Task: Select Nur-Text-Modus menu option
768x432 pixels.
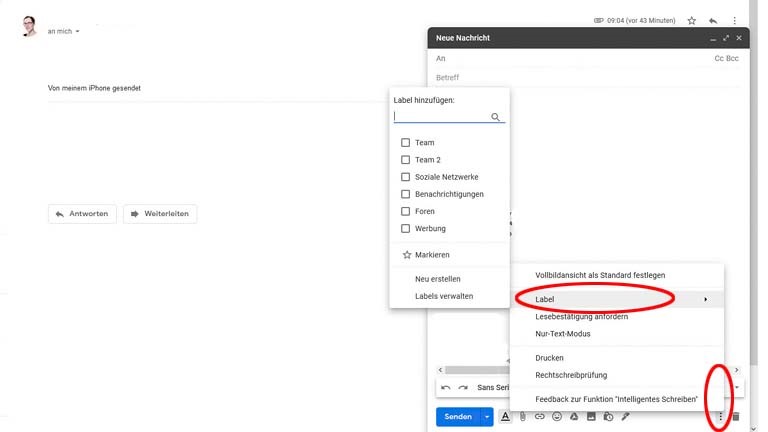Action: click(x=563, y=334)
